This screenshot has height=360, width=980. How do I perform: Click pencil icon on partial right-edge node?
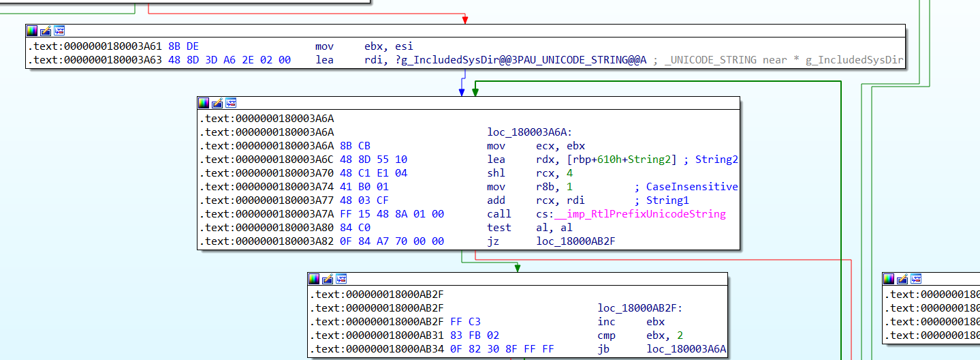coord(902,279)
